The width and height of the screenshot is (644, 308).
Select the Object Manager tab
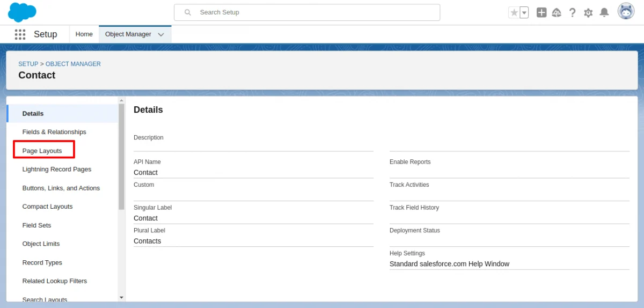[x=128, y=34]
